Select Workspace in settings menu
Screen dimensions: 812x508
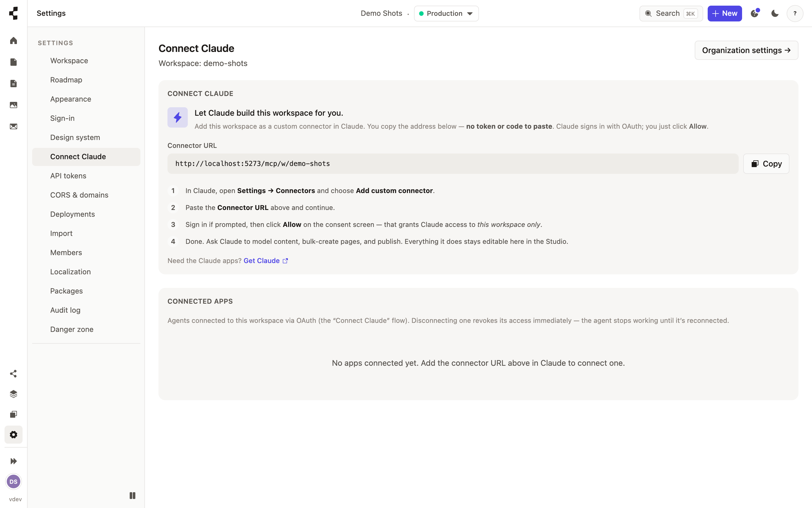pos(86,61)
